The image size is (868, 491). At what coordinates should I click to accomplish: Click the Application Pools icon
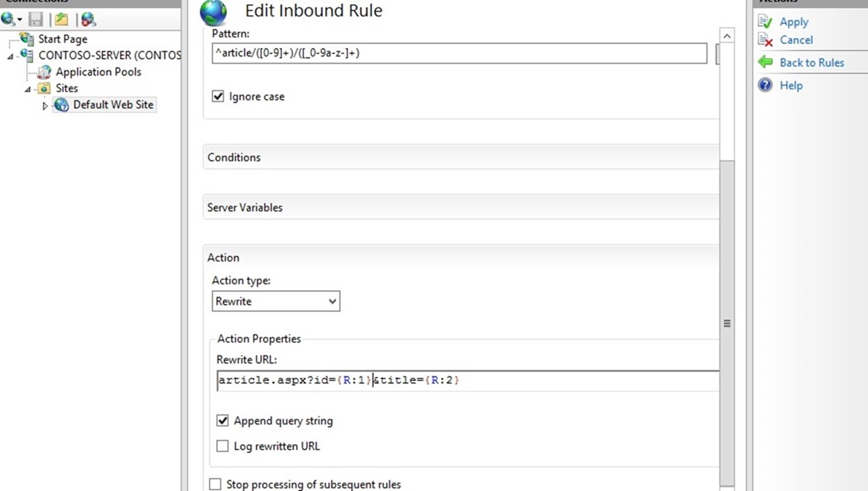tap(44, 72)
